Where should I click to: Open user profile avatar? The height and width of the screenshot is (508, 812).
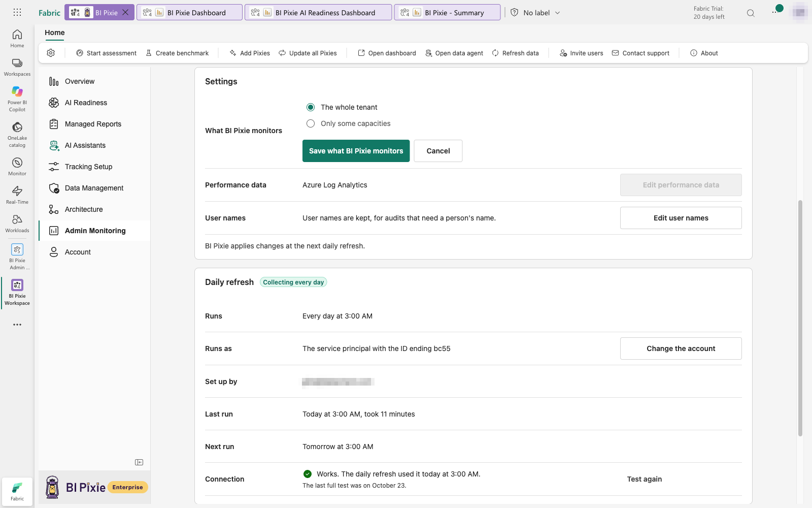(x=799, y=12)
